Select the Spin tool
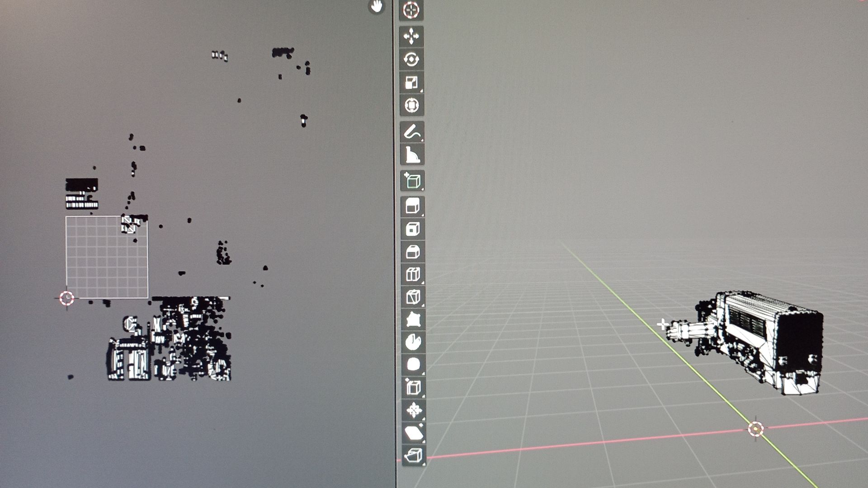The width and height of the screenshot is (868, 488). tap(413, 342)
